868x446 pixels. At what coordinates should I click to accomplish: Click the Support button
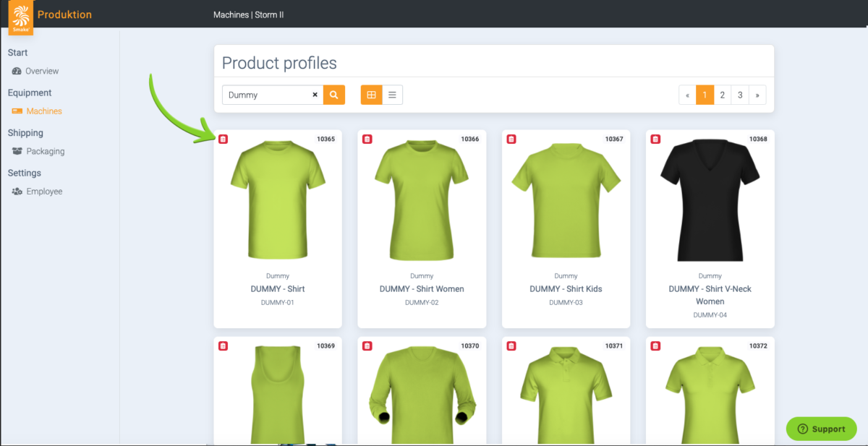pos(821,428)
